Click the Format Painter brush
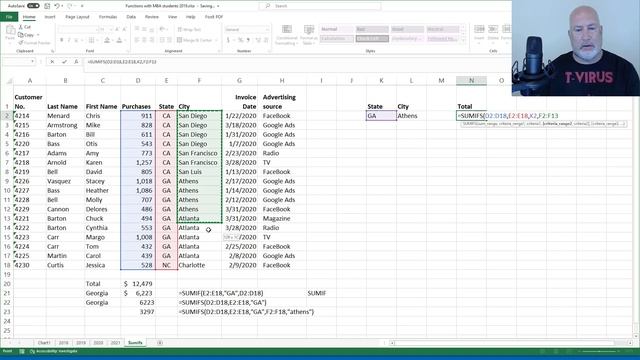This screenshot has width=640, height=360. click(34, 42)
